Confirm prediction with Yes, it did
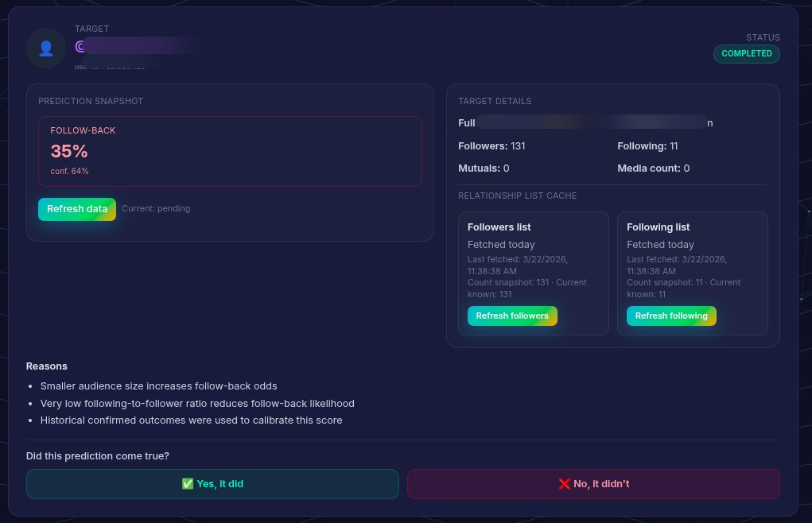The width and height of the screenshot is (812, 523). pyautogui.click(x=212, y=484)
